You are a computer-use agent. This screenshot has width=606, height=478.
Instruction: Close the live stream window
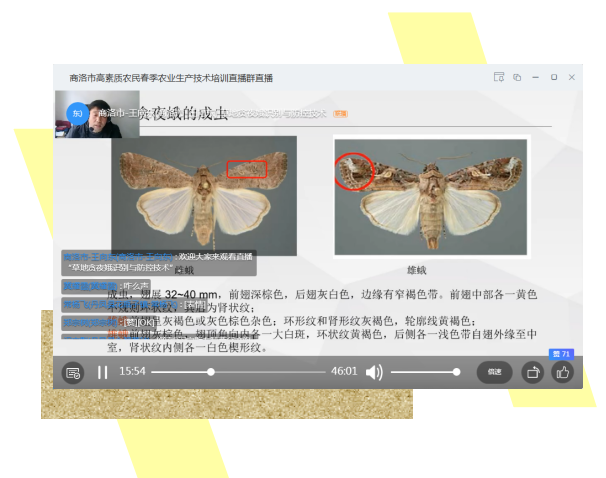571,77
